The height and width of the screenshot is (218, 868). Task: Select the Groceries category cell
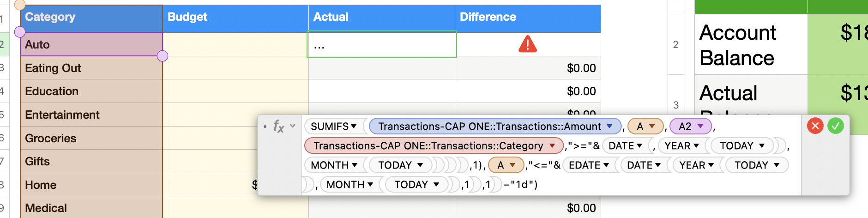click(x=91, y=138)
